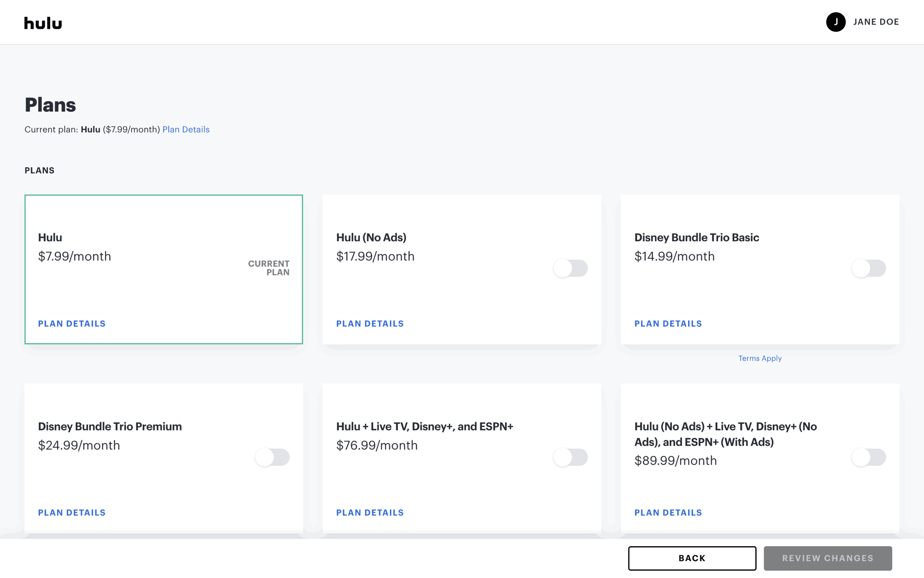
Task: Click the Hulu (No Ads) plan title
Action: 371,237
